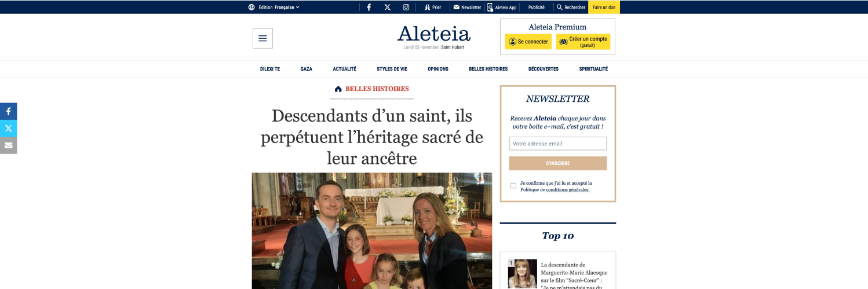Viewport: 868px width, 289px height.
Task: Click the X (Twitter) icon in top bar
Action: [387, 7]
